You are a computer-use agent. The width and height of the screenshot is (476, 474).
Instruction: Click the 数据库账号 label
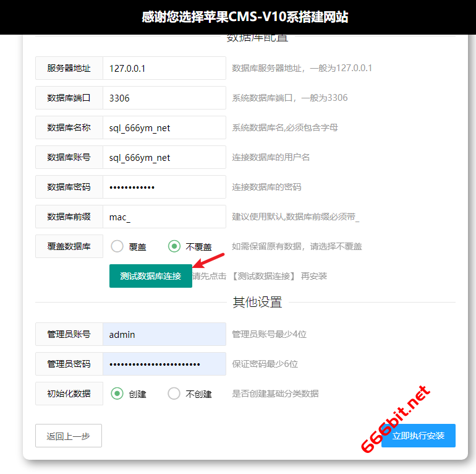click(69, 157)
